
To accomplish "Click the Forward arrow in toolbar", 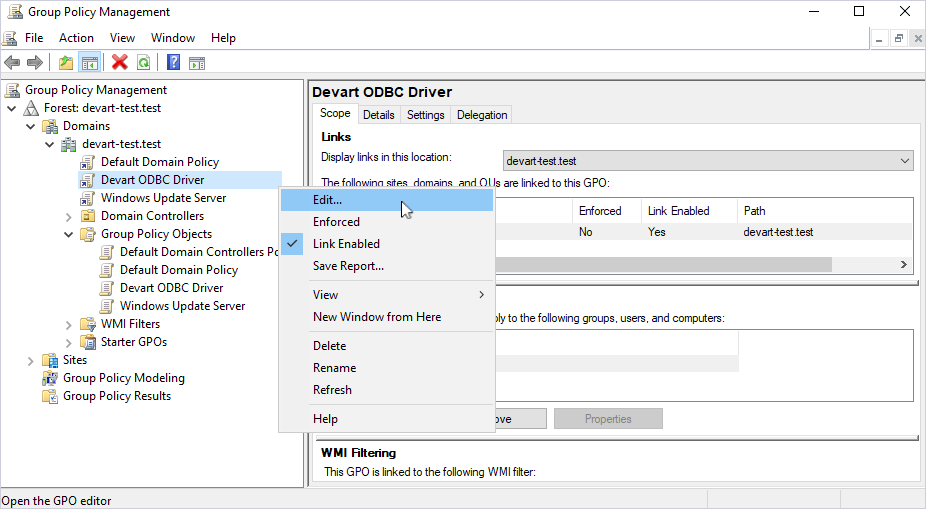I will [x=35, y=63].
